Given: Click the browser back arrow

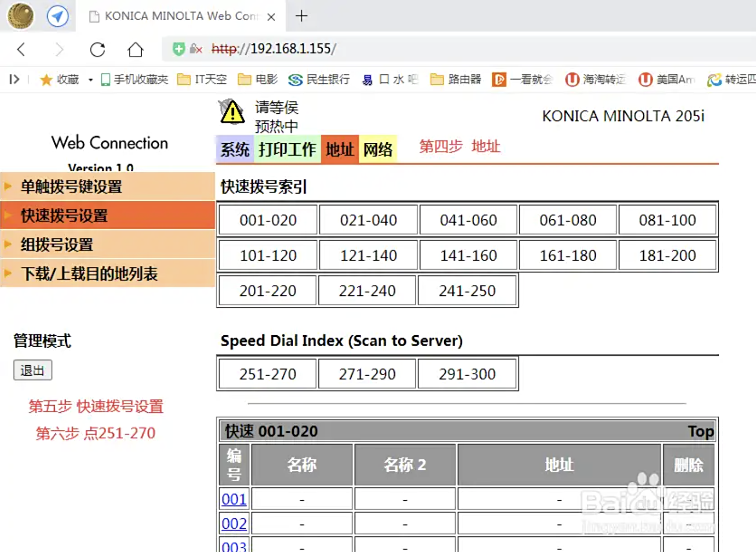Looking at the screenshot, I should (21, 50).
